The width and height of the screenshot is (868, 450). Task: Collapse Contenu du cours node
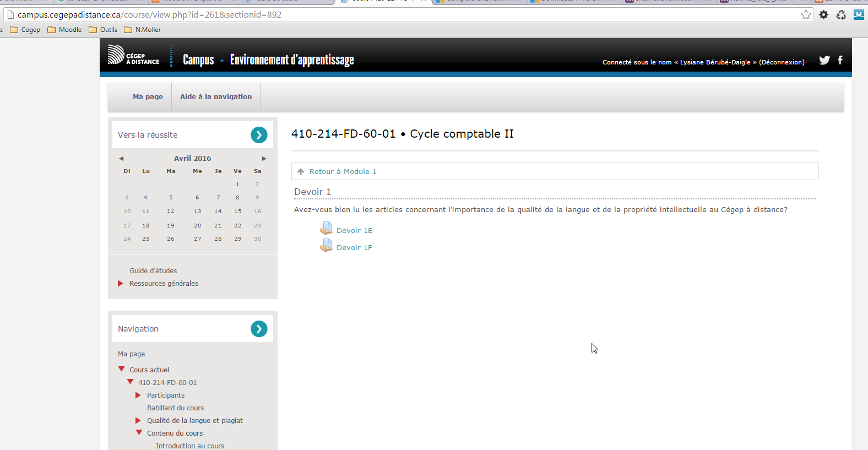(139, 433)
